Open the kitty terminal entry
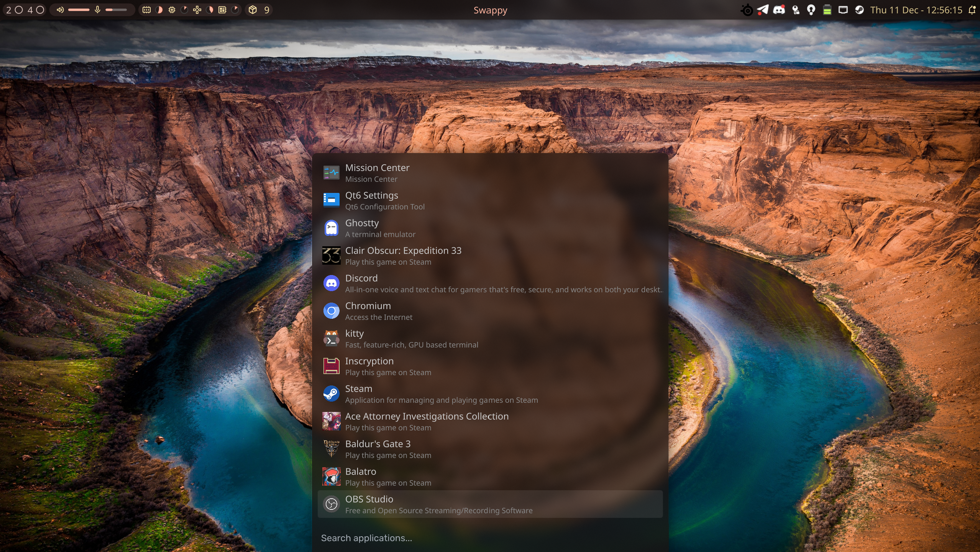Viewport: 980px width, 552px height. [x=490, y=339]
